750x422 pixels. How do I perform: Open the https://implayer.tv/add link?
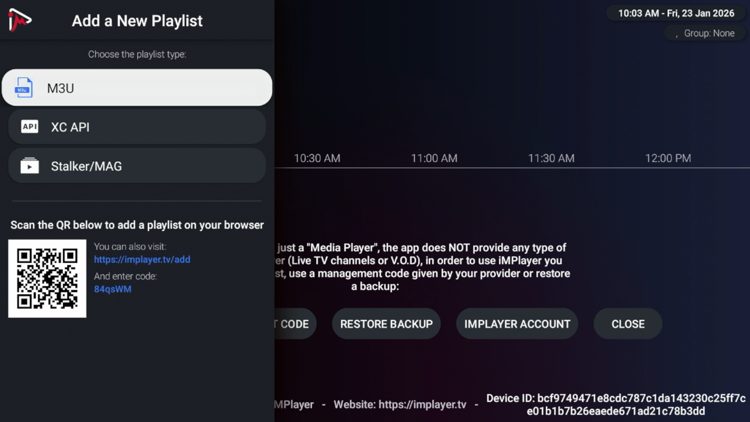tap(142, 259)
